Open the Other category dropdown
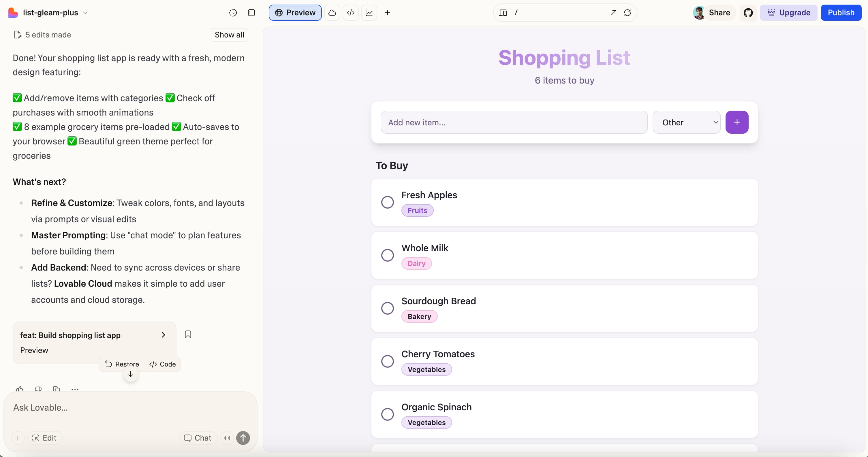 687,122
